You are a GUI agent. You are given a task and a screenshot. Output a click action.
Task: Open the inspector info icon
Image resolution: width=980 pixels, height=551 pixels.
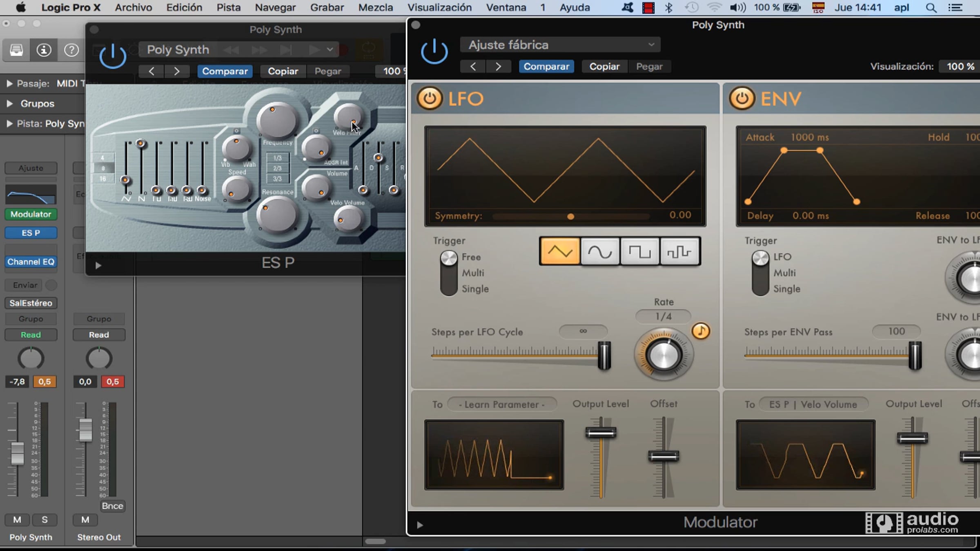[44, 50]
